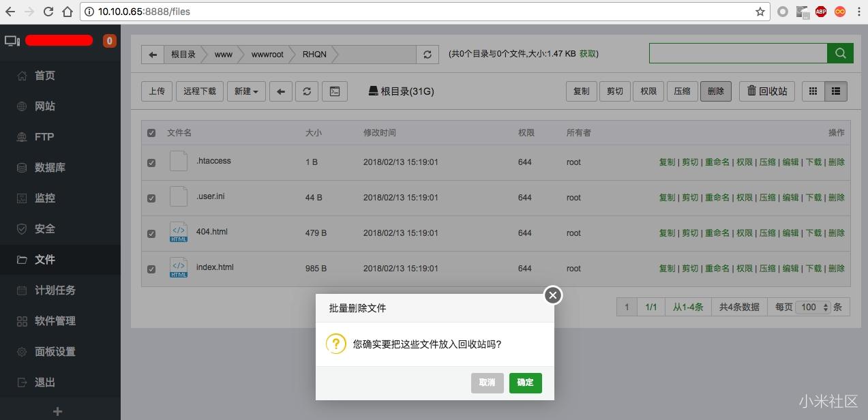Switch to list view icon
Image resolution: width=868 pixels, height=420 pixels.
click(835, 91)
